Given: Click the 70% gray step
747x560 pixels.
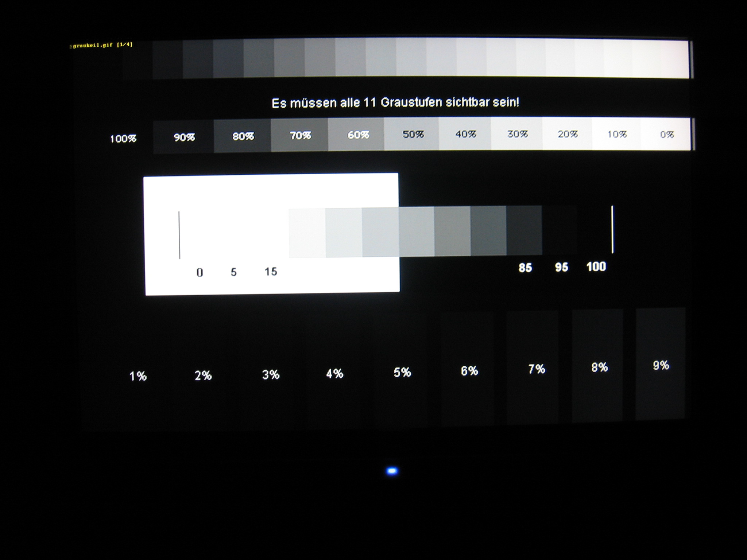Looking at the screenshot, I should click(299, 135).
